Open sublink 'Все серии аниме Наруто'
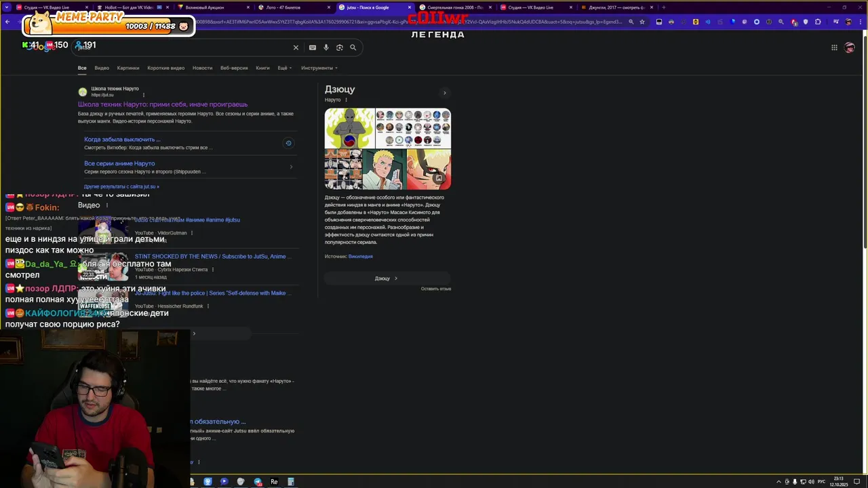The width and height of the screenshot is (868, 488). click(119, 163)
